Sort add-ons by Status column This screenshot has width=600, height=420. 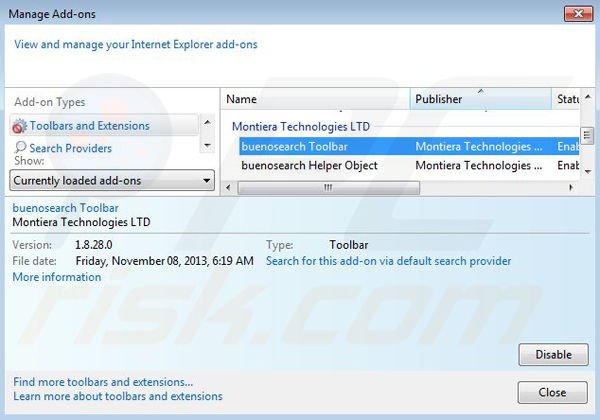coord(566,99)
